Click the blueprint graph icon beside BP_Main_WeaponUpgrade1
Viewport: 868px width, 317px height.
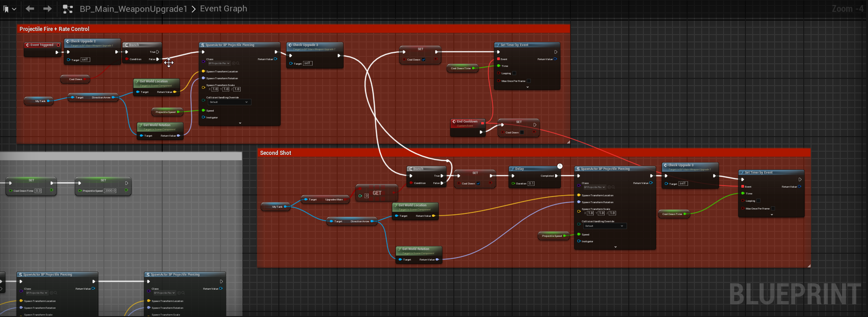[x=68, y=9]
